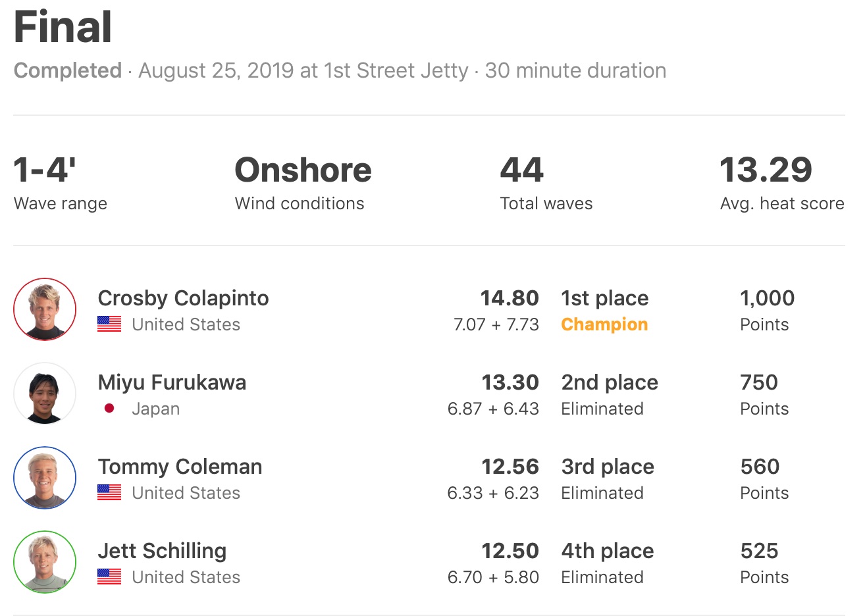Click the US flag under Jett Schilling
Viewport: 865px width, 616px height.
pyautogui.click(x=109, y=577)
